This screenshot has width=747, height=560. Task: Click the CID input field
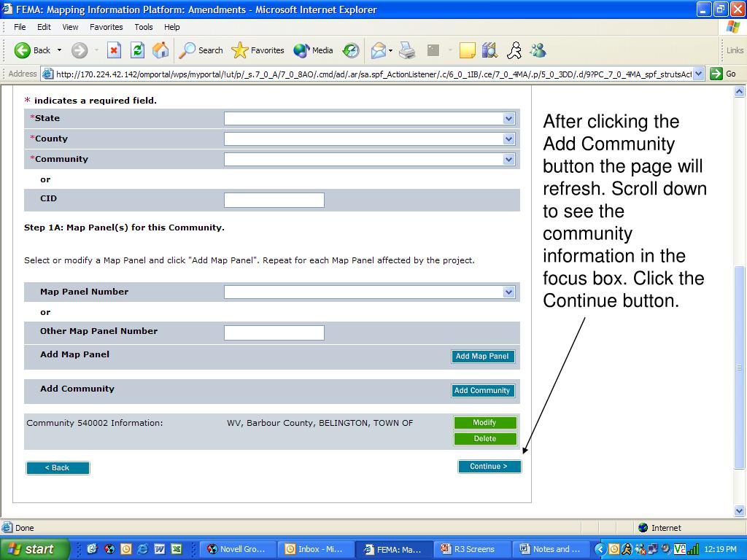pos(274,200)
